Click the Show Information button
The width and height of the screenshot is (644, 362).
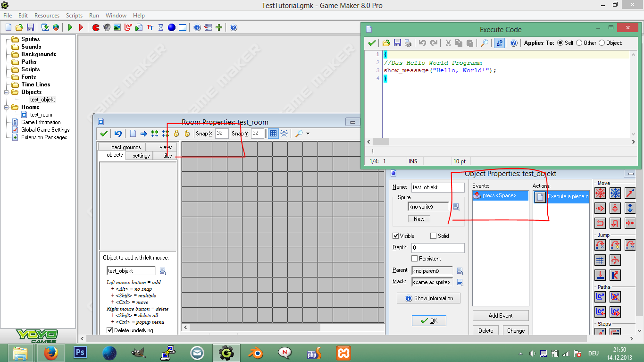(x=428, y=298)
